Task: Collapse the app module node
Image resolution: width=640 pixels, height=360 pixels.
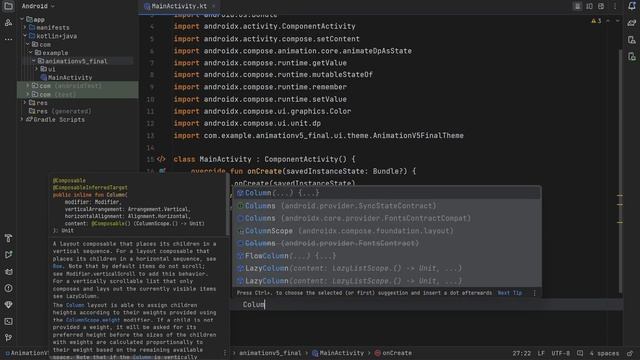Action: (22, 19)
